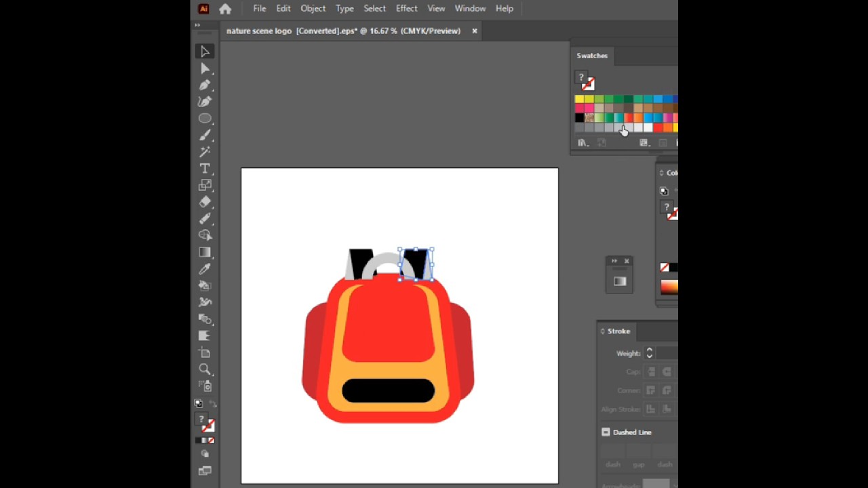
Task: Select the Shaper pencil tool
Action: pos(205,219)
